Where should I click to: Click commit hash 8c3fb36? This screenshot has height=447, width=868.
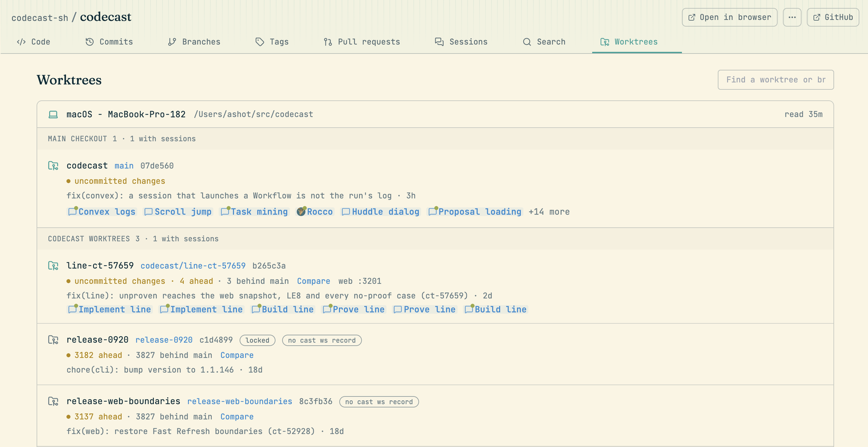click(316, 401)
